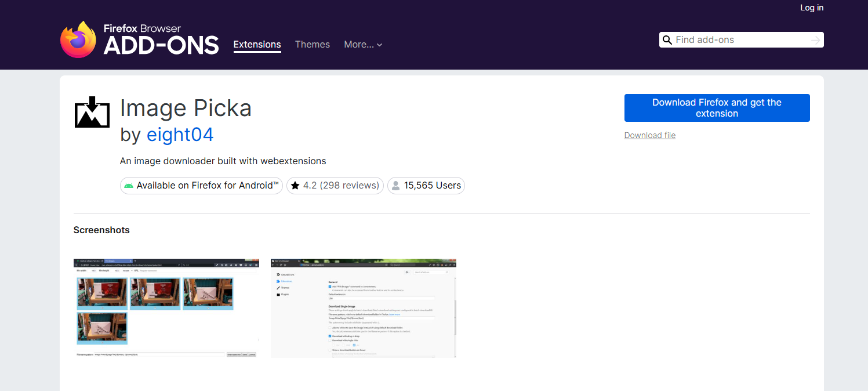The height and width of the screenshot is (391, 868).
Task: Open the Themes tab
Action: 312,45
